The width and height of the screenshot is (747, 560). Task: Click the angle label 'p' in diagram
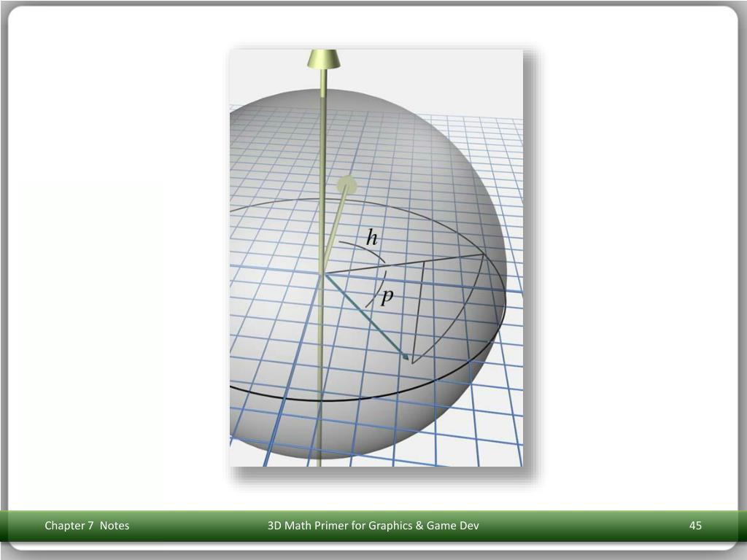pyautogui.click(x=387, y=297)
